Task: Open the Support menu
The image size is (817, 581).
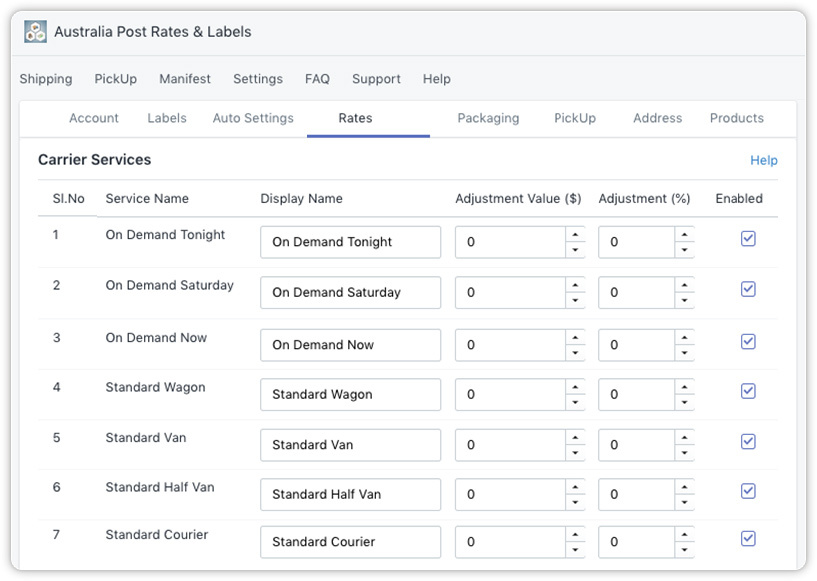Action: pos(376,79)
